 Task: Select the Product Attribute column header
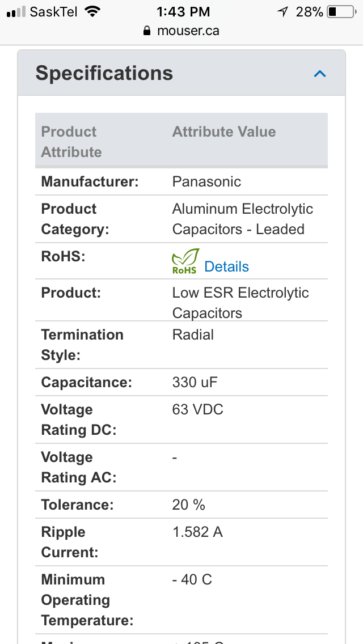pyautogui.click(x=71, y=142)
